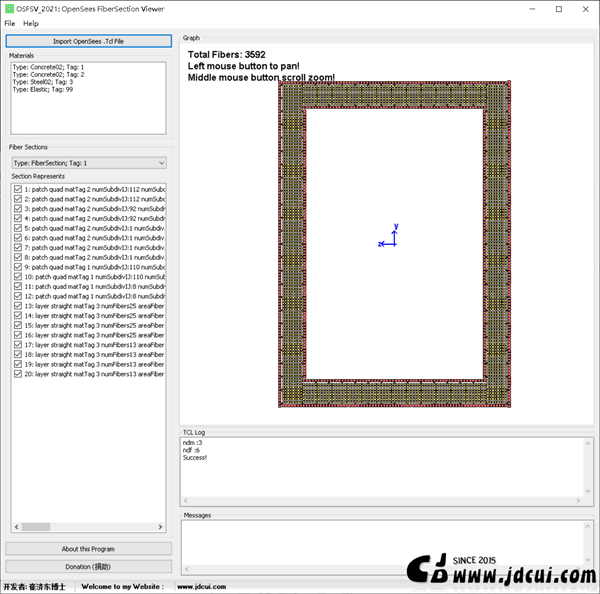Hide layer straight item 18 via checkbox
Screen dimensions: 600x594
[18, 354]
